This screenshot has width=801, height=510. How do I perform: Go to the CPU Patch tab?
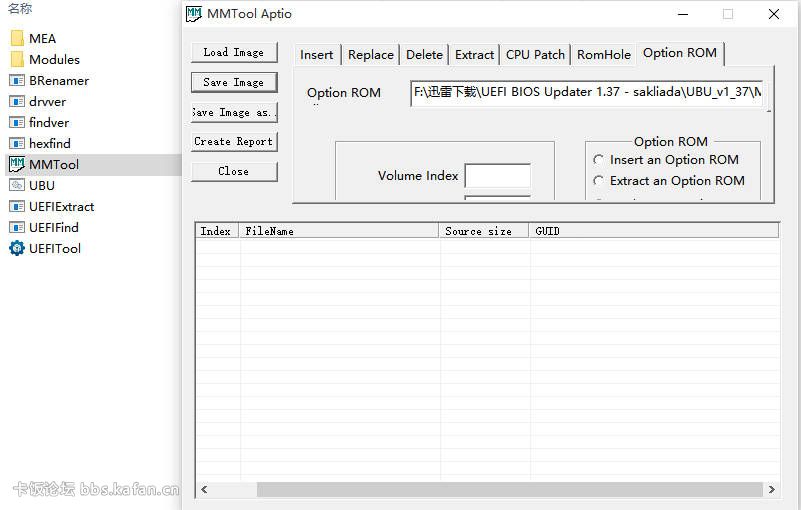point(535,55)
